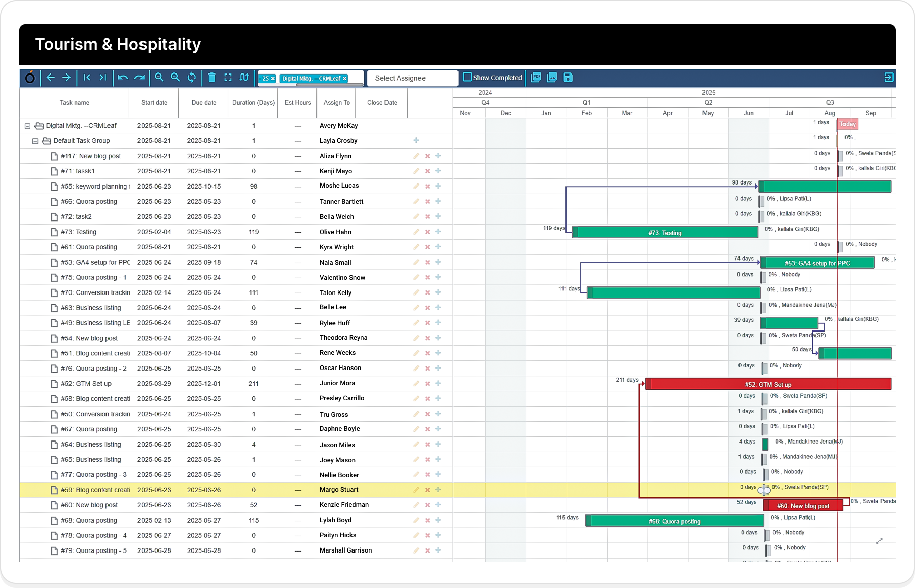
Task: Remove the 'Digital Mktg. --CRMLeaf' filter tag
Action: coord(345,79)
